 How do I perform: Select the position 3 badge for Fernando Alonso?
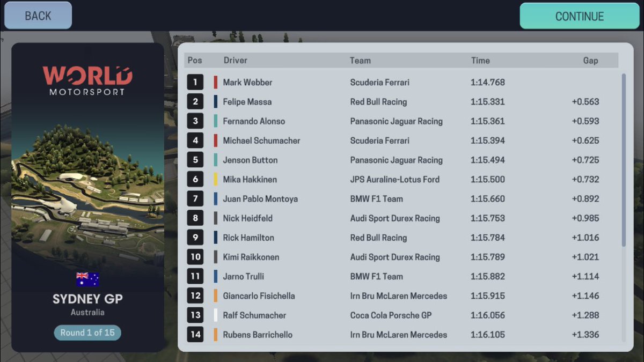195,121
